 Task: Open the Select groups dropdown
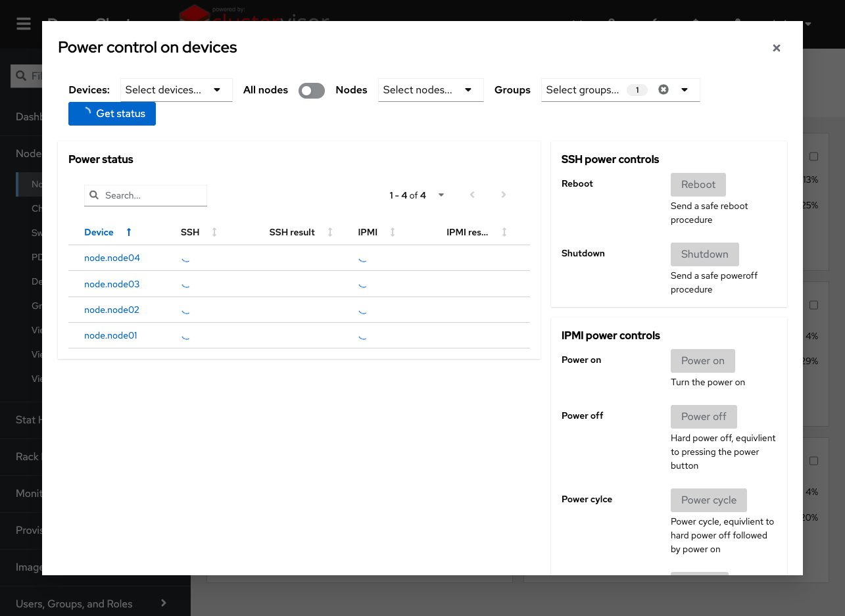point(685,90)
